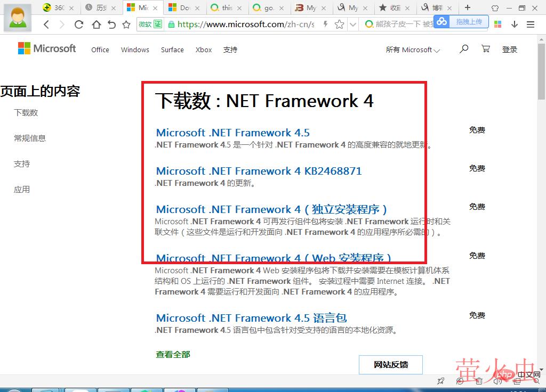Screen dimensions: 546x392
Task: Open the shopping cart icon
Action: point(486,48)
